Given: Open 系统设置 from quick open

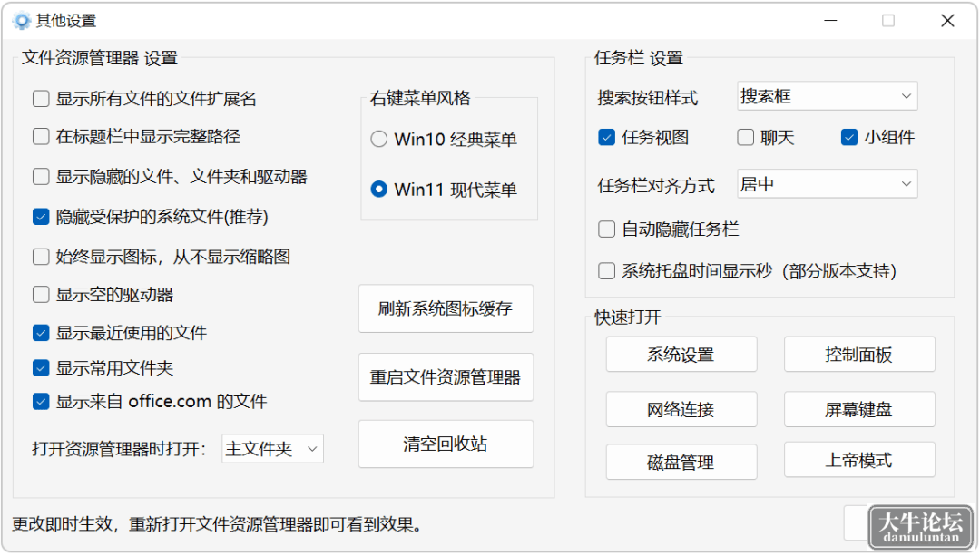Looking at the screenshot, I should (681, 355).
